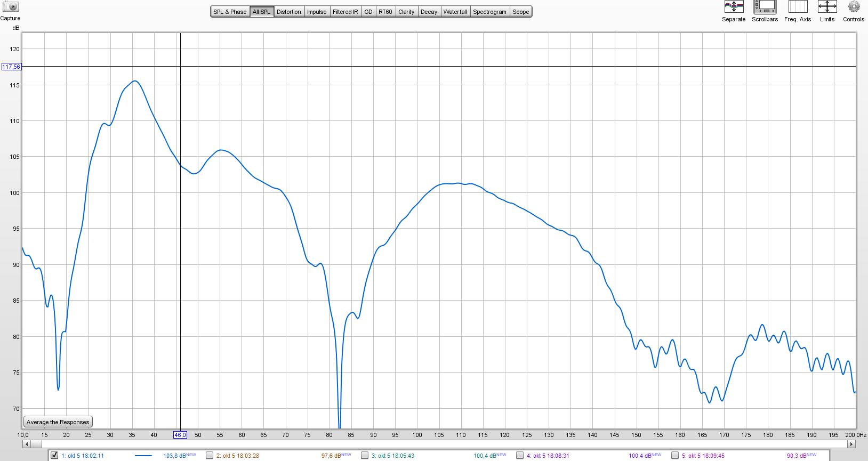The width and height of the screenshot is (868, 461).
Task: Click the Freq. Axis icon
Action: point(798,7)
